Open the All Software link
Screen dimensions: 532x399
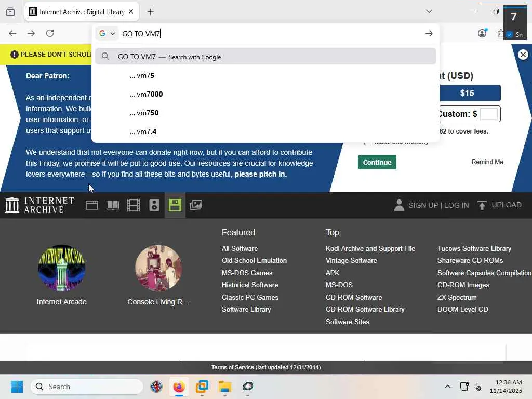coord(240,249)
